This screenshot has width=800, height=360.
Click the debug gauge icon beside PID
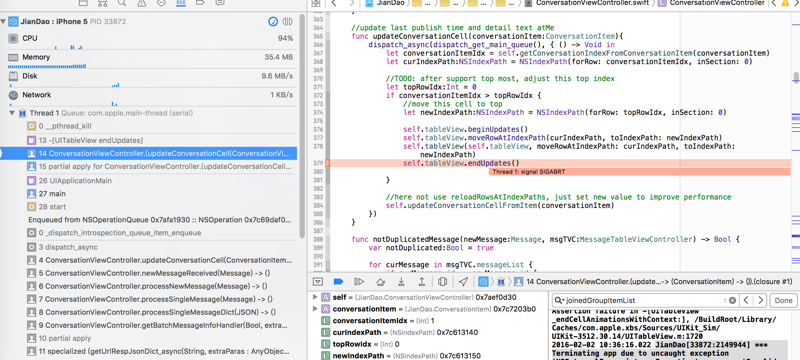pos(273,22)
